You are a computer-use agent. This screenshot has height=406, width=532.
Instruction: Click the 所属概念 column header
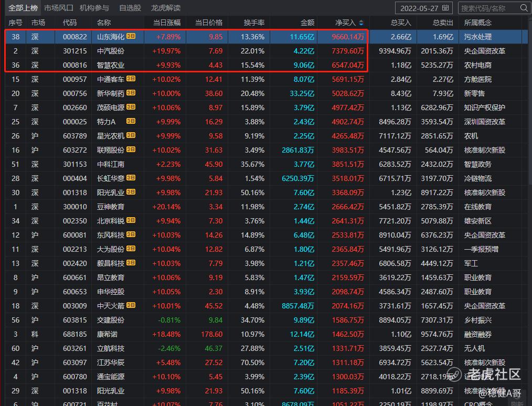478,23
